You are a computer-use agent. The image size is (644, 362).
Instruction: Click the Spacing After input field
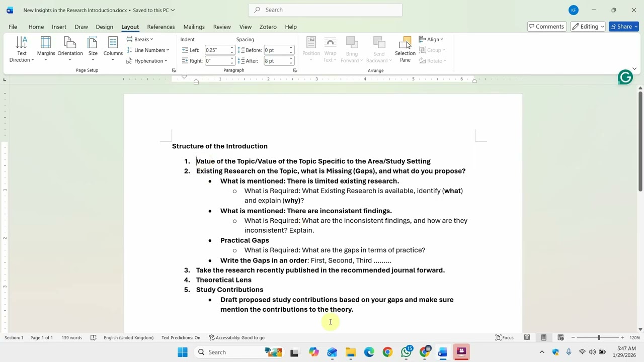click(x=276, y=61)
